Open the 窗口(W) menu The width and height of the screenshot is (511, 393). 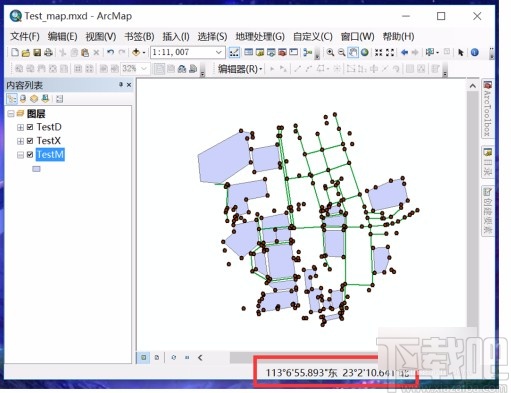(357, 36)
